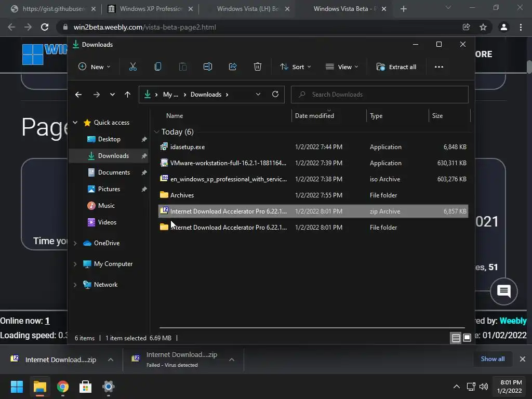Switch to the gist.githubusercontent tab
Viewport: 532px width, 399px height.
54,9
